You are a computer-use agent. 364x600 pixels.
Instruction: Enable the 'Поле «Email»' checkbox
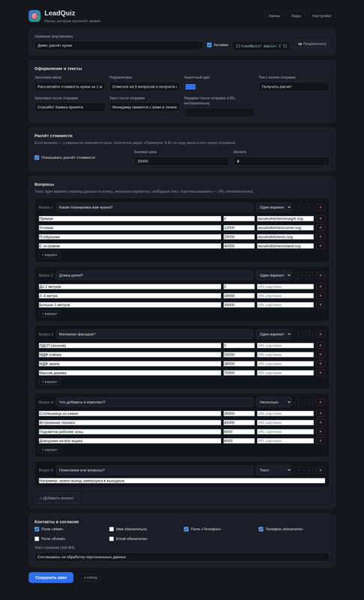(37, 538)
